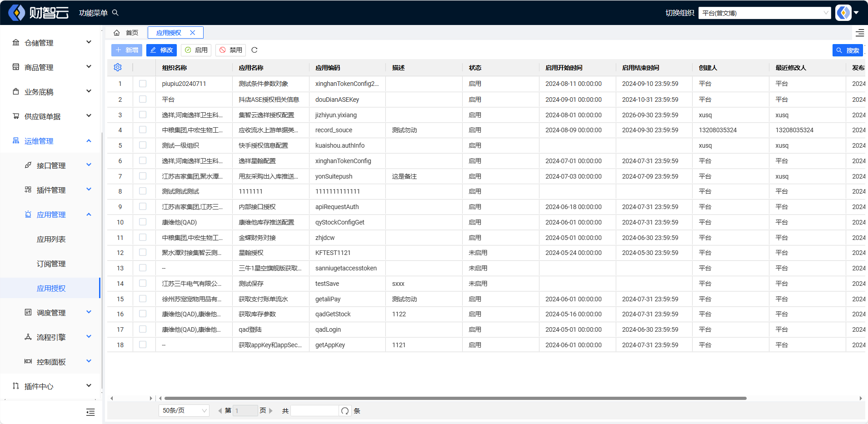Click the home icon on 首页 tab
This screenshot has height=424, width=868.
pyautogui.click(x=117, y=33)
